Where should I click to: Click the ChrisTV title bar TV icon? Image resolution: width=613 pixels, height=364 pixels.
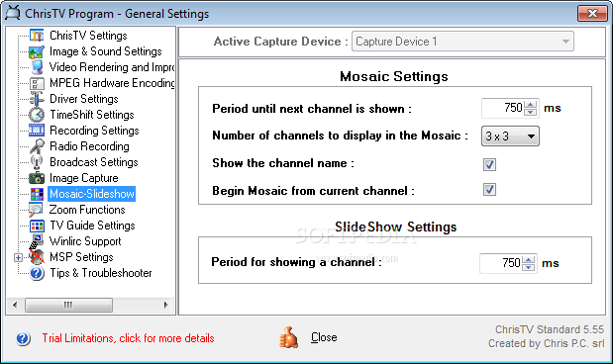click(13, 13)
